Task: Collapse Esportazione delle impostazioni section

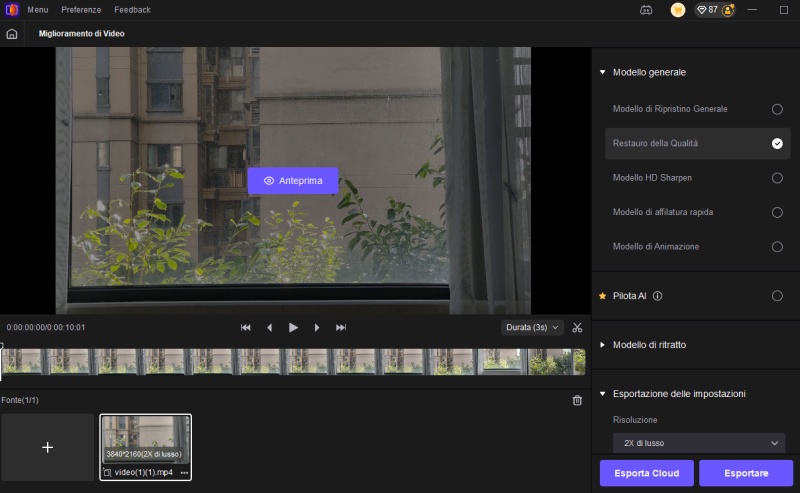Action: [x=603, y=394]
